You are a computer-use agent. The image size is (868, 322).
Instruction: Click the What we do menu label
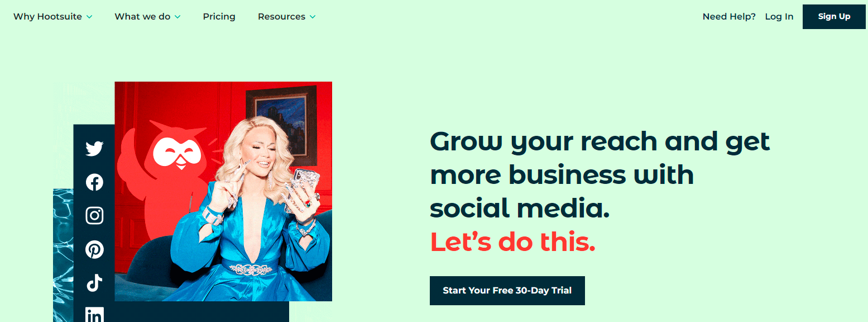(x=142, y=17)
